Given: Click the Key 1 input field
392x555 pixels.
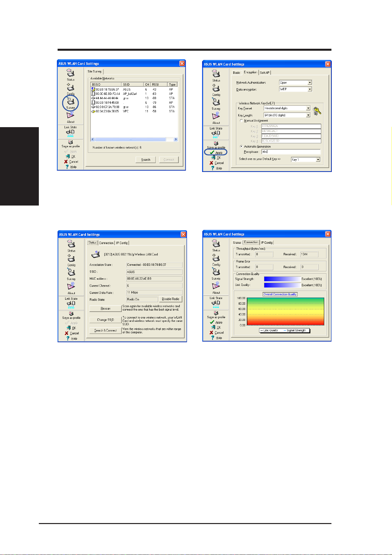Looking at the screenshot, I should coord(291,126).
